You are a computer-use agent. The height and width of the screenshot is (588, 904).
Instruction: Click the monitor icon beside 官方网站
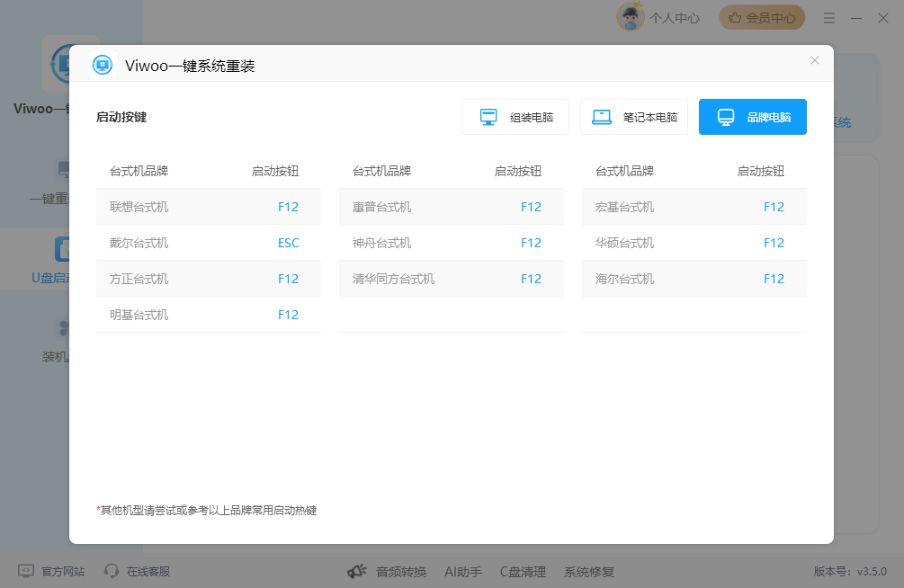[x=26, y=571]
